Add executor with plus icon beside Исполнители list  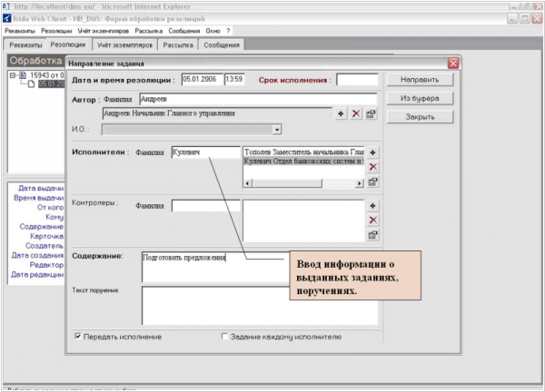coord(372,152)
